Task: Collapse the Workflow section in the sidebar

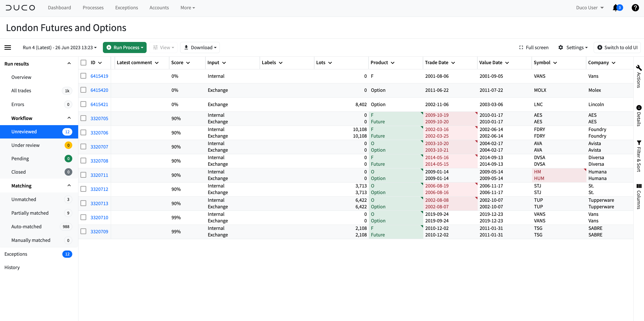Action: 69,118
